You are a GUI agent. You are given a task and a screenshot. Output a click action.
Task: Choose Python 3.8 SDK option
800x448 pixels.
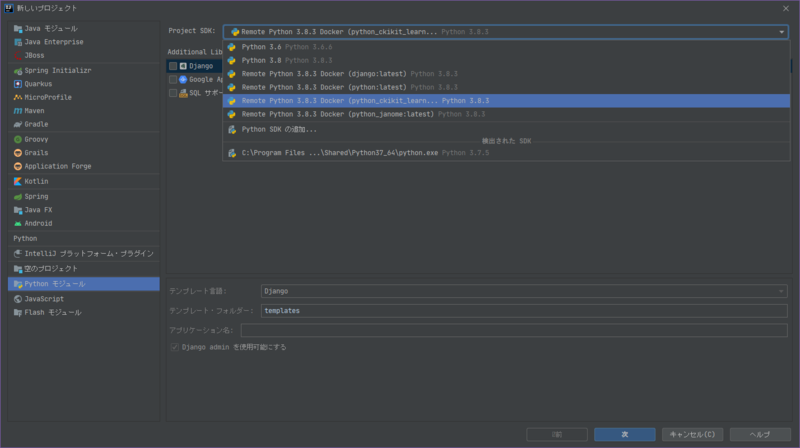coord(506,60)
